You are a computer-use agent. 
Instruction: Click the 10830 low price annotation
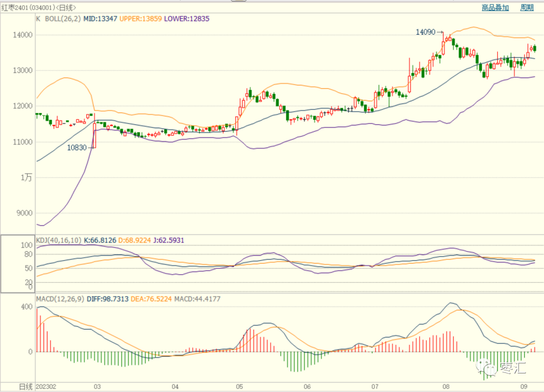[77, 147]
